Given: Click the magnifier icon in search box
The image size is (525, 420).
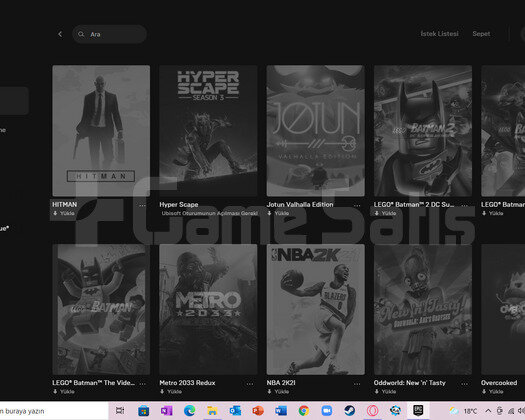Looking at the screenshot, I should pyautogui.click(x=81, y=34).
